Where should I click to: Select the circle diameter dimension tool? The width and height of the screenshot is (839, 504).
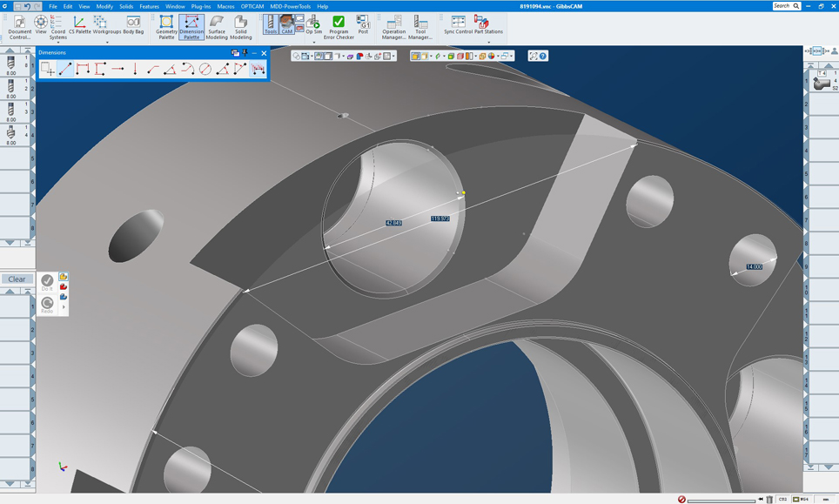(x=205, y=69)
